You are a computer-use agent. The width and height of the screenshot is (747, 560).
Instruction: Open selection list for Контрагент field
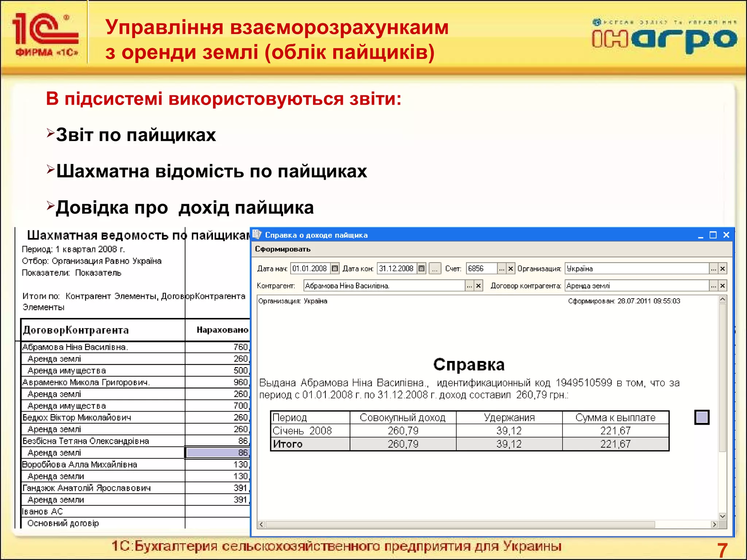(x=469, y=286)
